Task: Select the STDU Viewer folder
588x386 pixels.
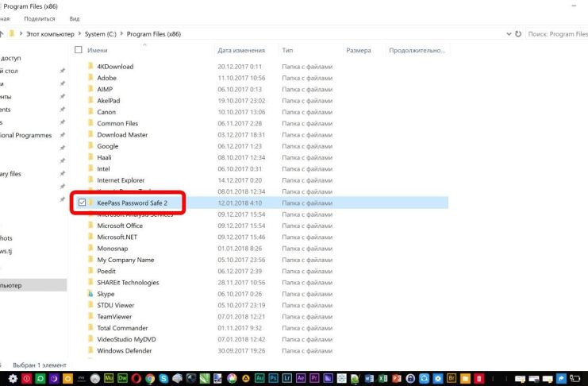Action: click(x=116, y=305)
